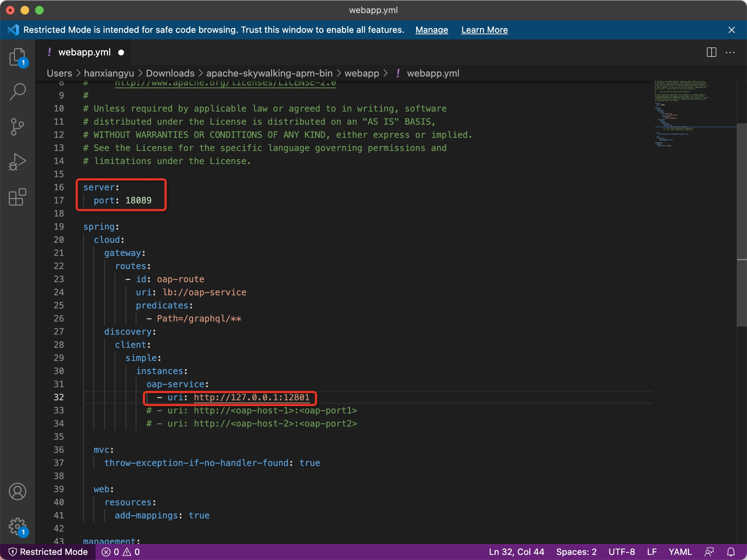
Task: Open the Explorer view in activity bar
Action: click(17, 57)
